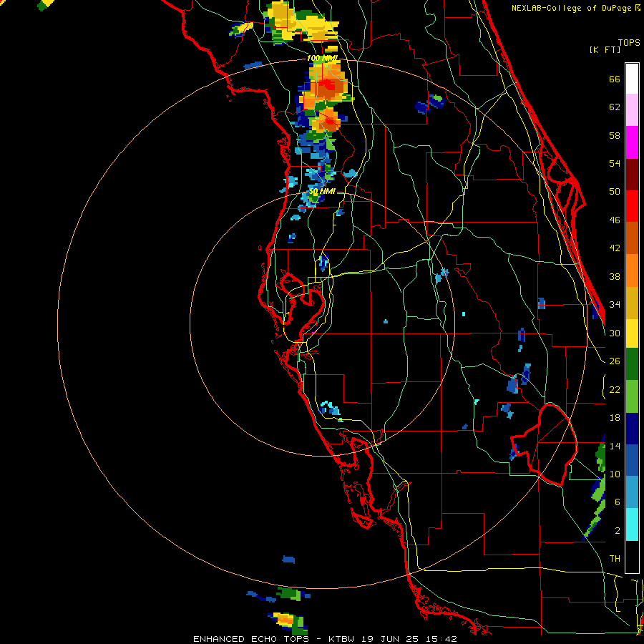Click the 42 value on the legend
This screenshot has width=644, height=644.
tap(615, 248)
